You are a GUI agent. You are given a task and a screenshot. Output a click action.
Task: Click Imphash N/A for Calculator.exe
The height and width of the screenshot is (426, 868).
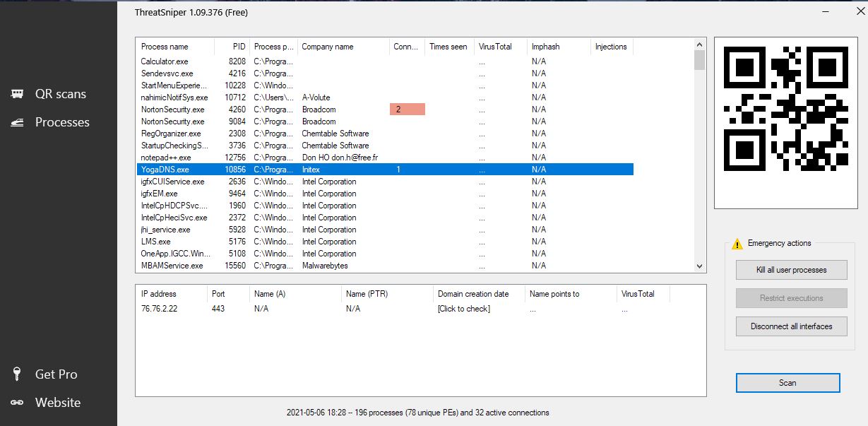point(539,61)
